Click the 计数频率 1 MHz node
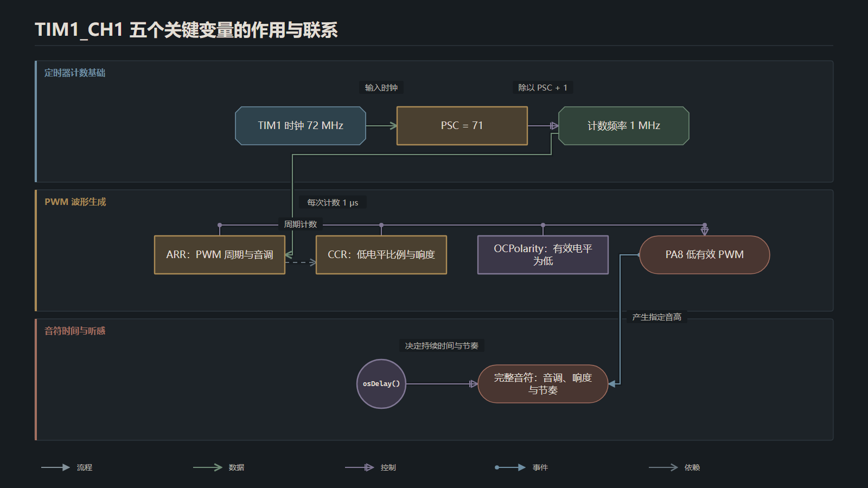The height and width of the screenshot is (488, 868). click(624, 126)
